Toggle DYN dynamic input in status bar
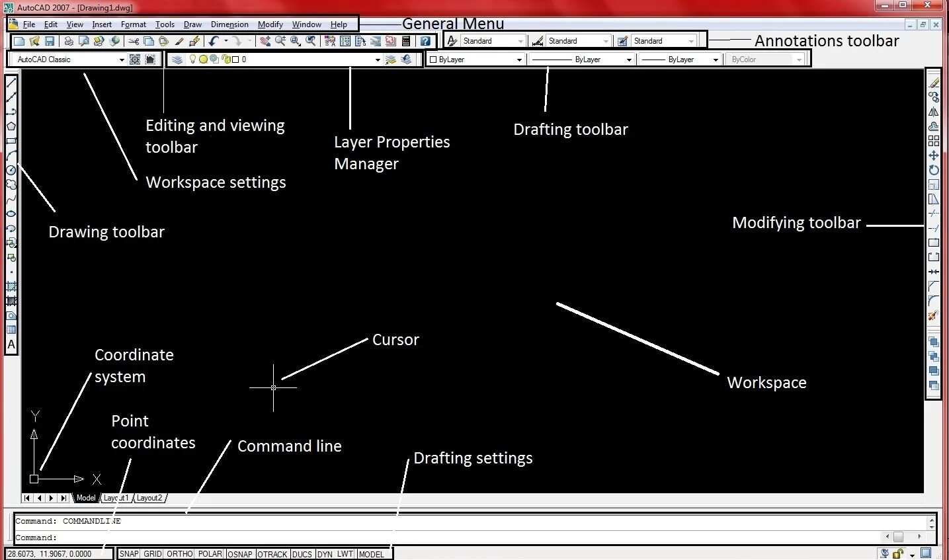Image resolution: width=949 pixels, height=560 pixels. (325, 554)
